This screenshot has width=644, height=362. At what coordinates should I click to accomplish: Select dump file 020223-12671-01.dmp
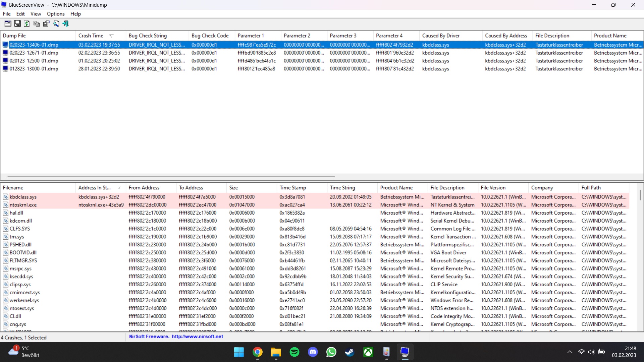[34, 53]
